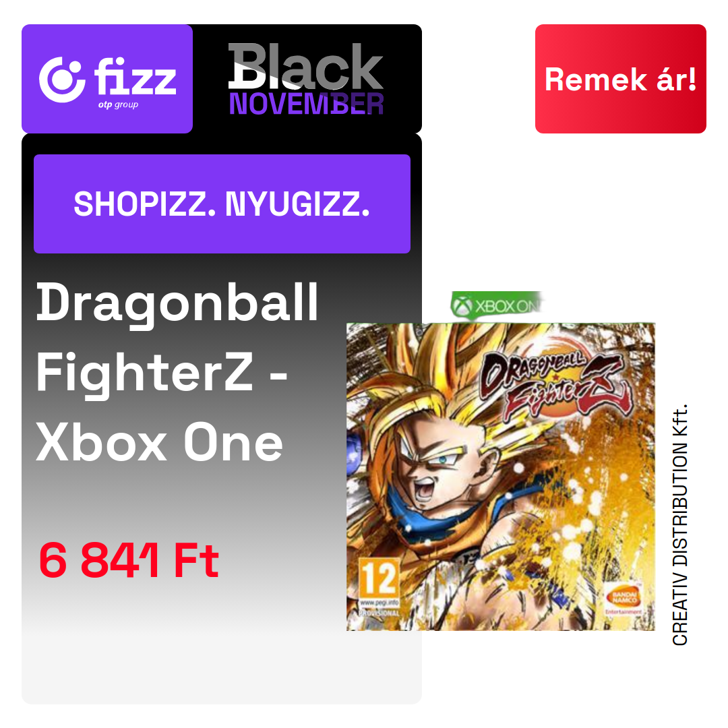728x728 pixels.
Task: Click the NOVEMBER purple text
Action: coord(307,104)
